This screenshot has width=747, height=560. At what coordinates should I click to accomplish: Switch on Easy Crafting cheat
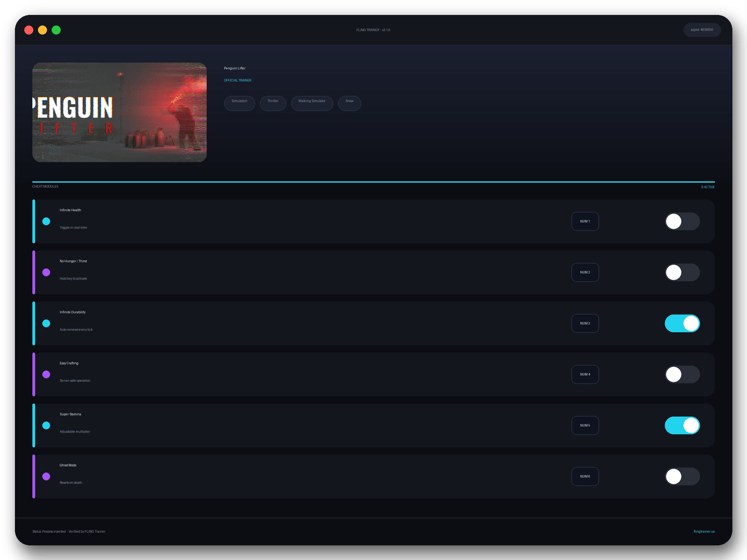point(682,374)
